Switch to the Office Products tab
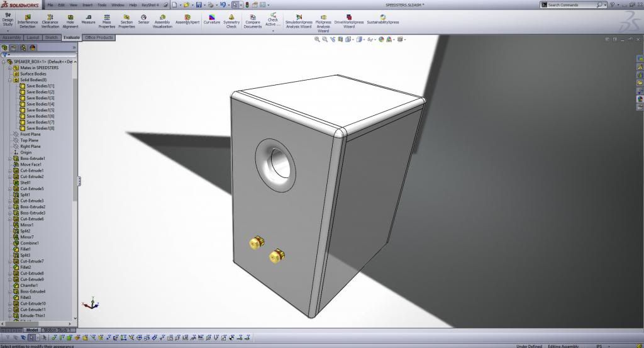 (x=99, y=37)
